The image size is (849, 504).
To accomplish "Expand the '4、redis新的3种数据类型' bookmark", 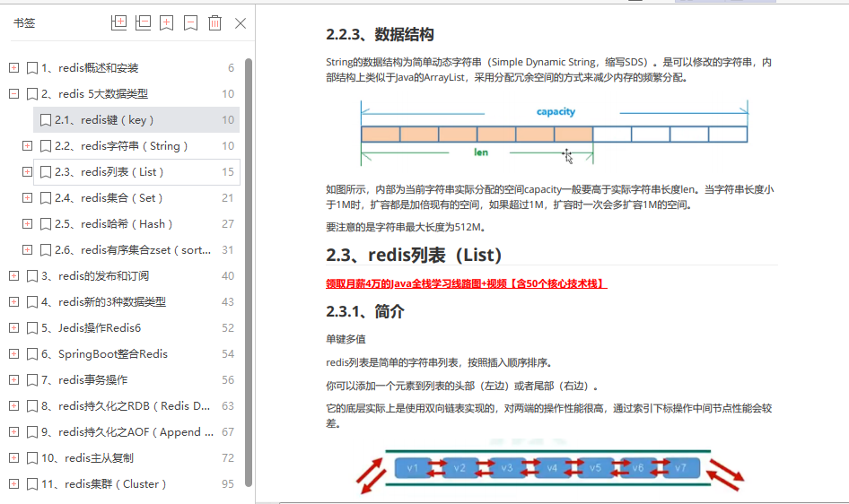I will pos(14,301).
